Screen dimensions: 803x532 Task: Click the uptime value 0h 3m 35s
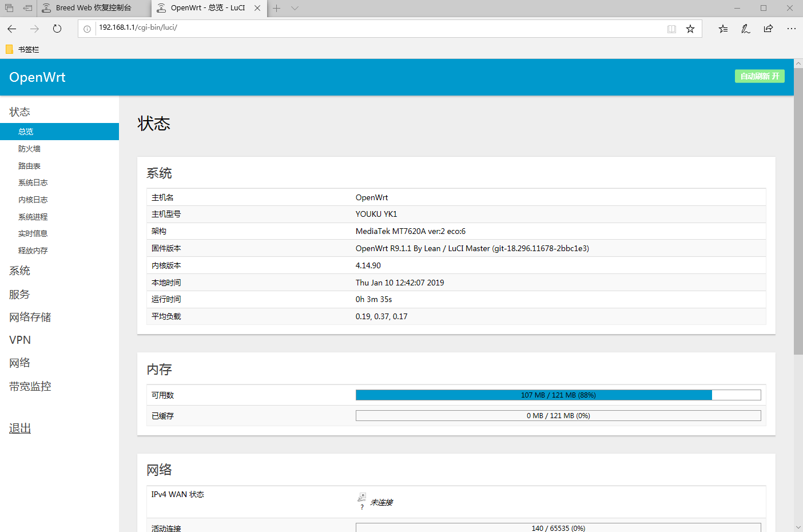tap(374, 299)
